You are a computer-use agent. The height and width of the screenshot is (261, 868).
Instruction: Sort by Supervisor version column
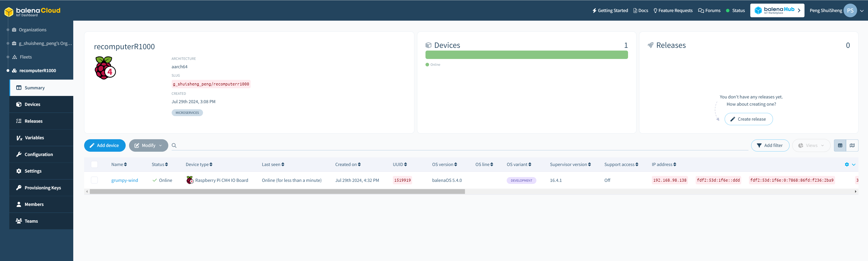[x=570, y=165]
